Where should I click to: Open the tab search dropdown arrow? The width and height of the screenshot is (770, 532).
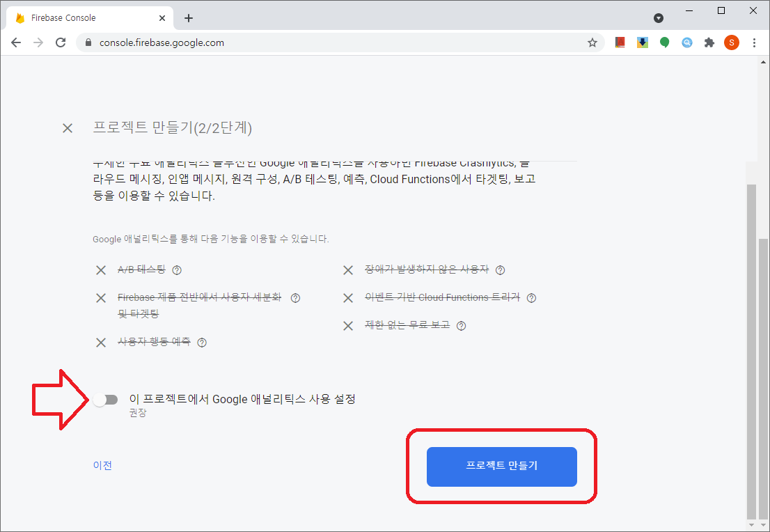click(659, 18)
